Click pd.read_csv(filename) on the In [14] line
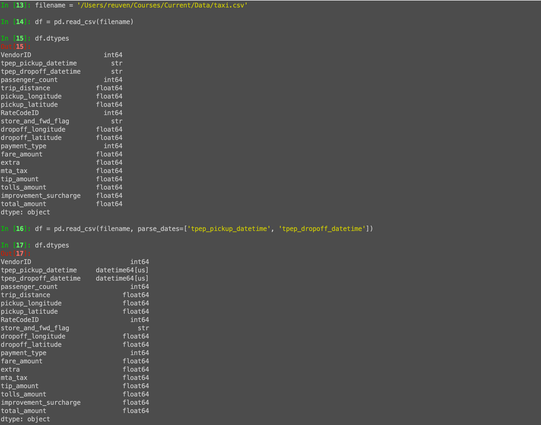The height and width of the screenshot is (425, 541). (x=94, y=22)
